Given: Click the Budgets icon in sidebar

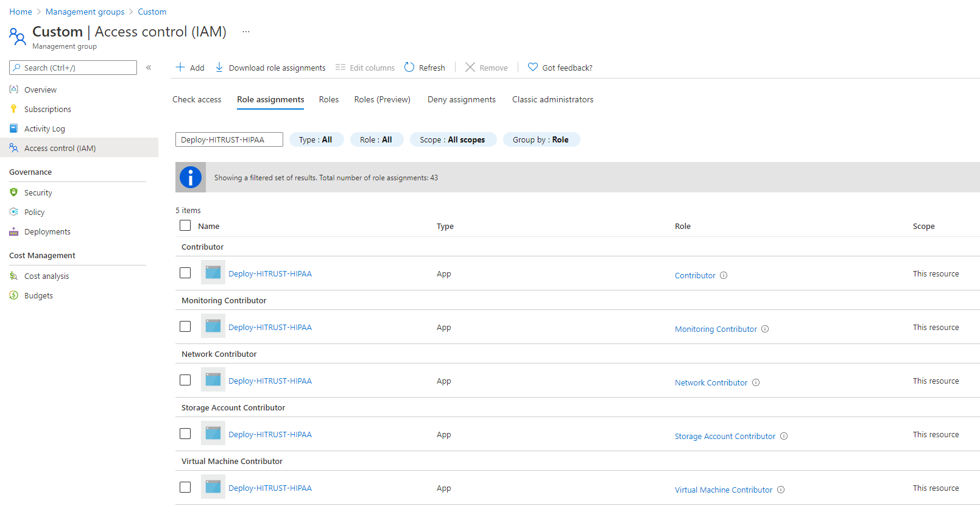Looking at the screenshot, I should 14,295.
